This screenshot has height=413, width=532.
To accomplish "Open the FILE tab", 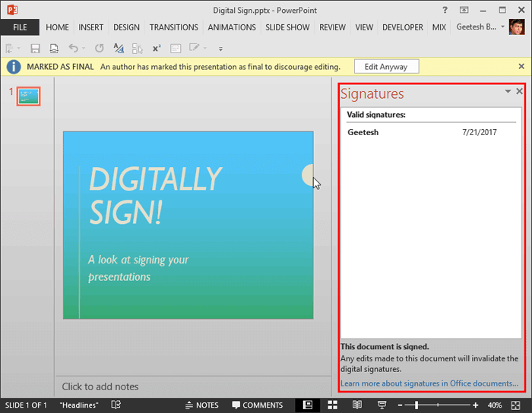I will (x=20, y=27).
